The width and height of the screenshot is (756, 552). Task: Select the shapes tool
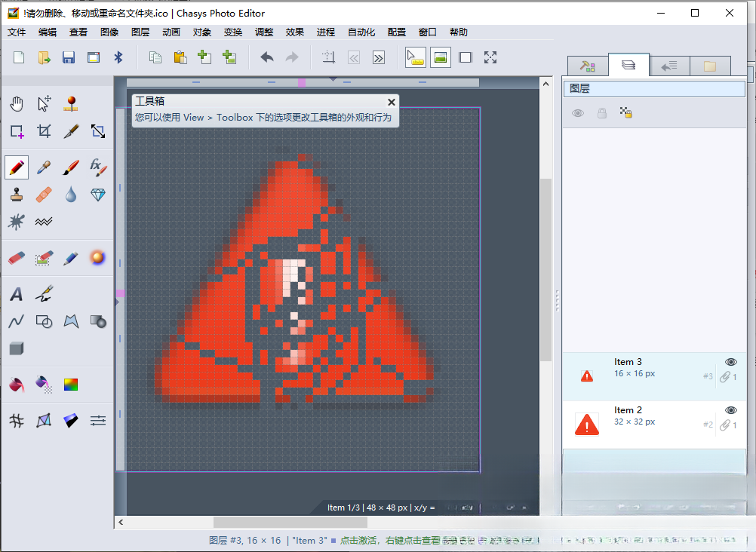[x=44, y=321]
